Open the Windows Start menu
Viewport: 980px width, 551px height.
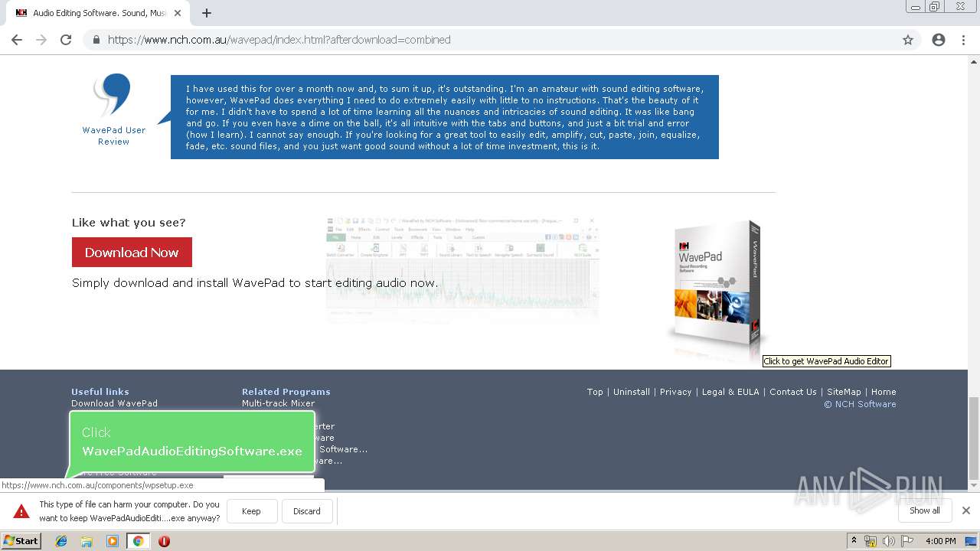(21, 540)
